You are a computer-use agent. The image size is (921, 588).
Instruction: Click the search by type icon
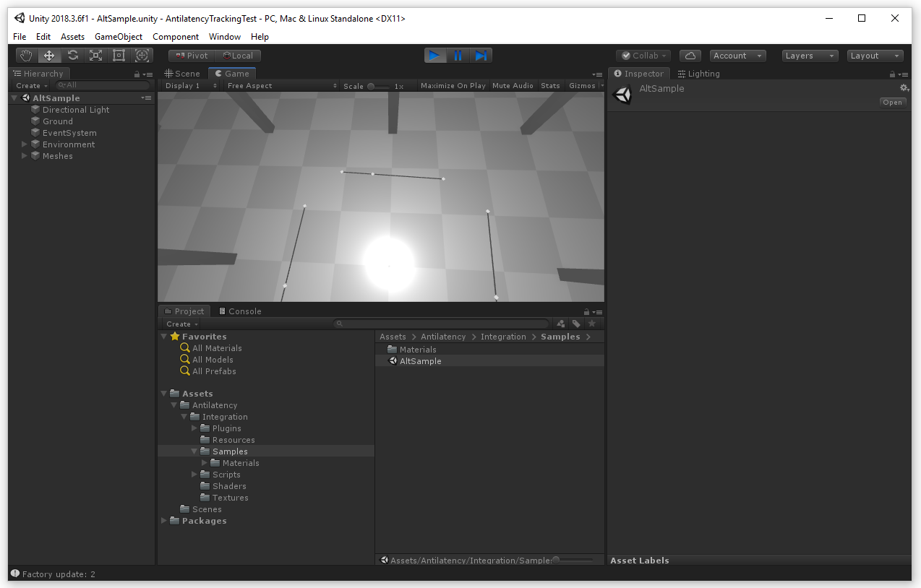pos(561,324)
